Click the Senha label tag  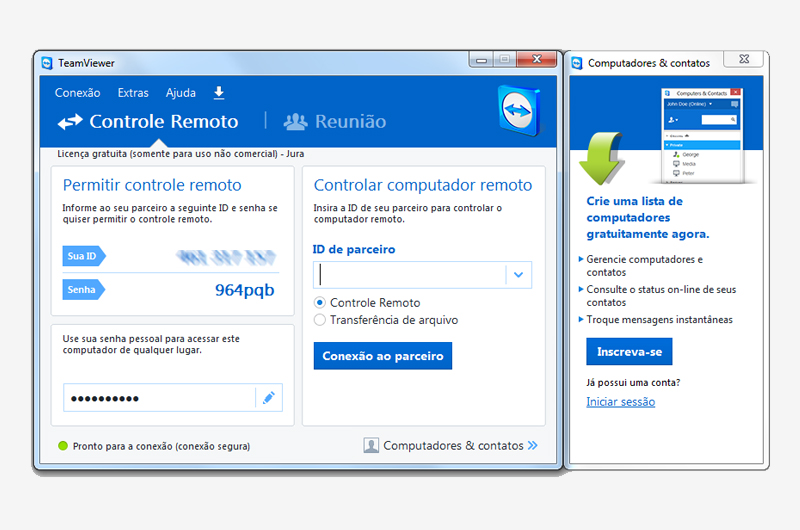pos(84,290)
